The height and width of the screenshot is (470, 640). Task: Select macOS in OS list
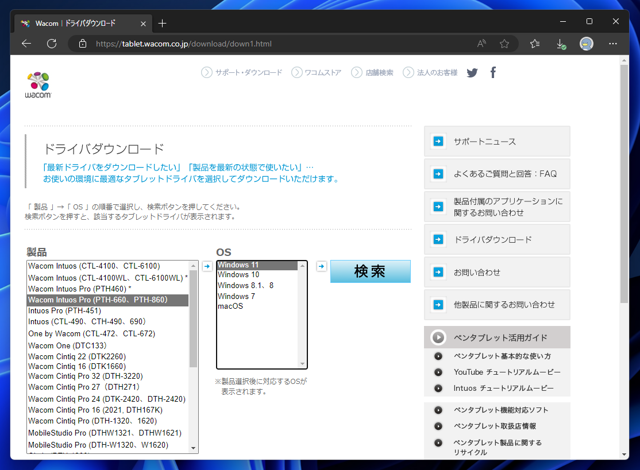[x=257, y=306]
